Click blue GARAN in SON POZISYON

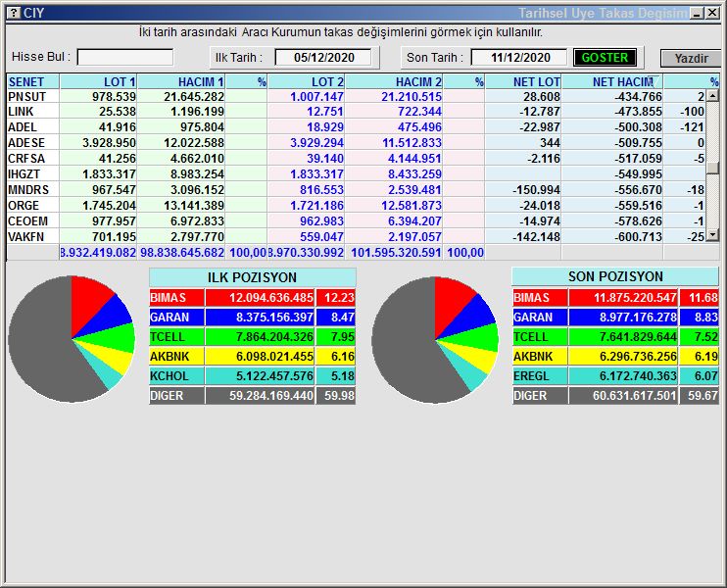[x=540, y=318]
